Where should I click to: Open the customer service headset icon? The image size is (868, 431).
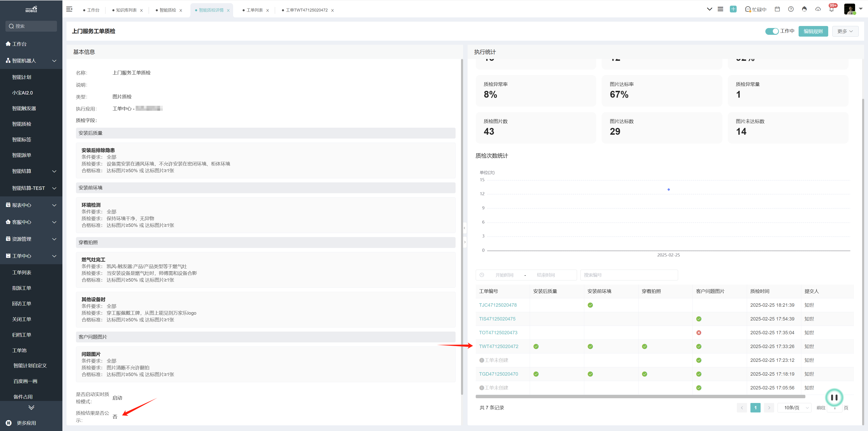(804, 9)
